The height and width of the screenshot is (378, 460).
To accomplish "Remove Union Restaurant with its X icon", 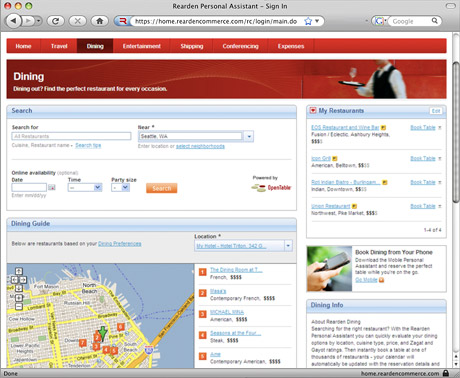I will point(440,206).
